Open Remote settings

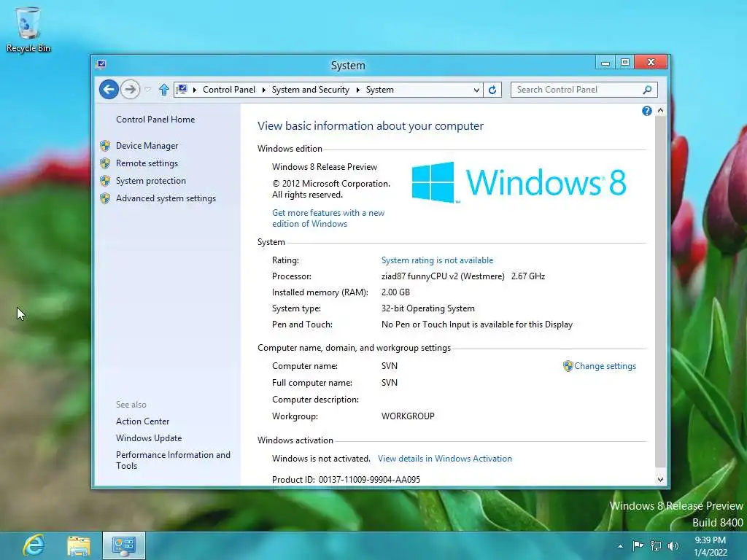[x=147, y=163]
